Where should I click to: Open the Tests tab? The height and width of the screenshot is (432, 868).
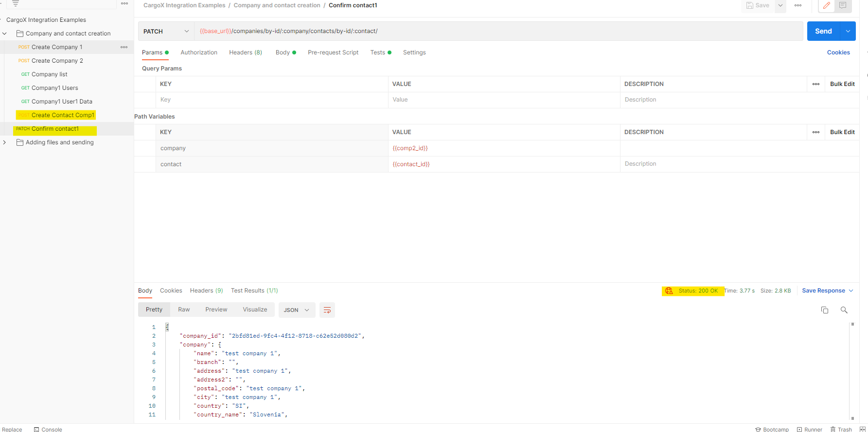point(381,52)
